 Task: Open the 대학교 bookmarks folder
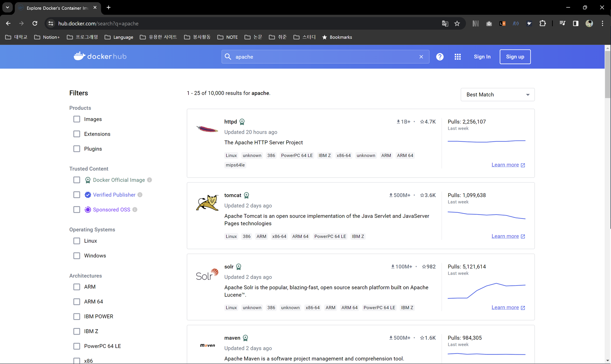click(x=16, y=37)
